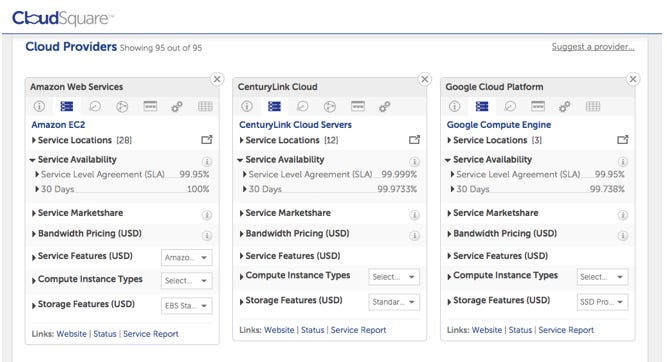Open the info tab on CenturyLink Cloud card
Image resolution: width=667 pixels, height=362 pixels.
point(247,106)
